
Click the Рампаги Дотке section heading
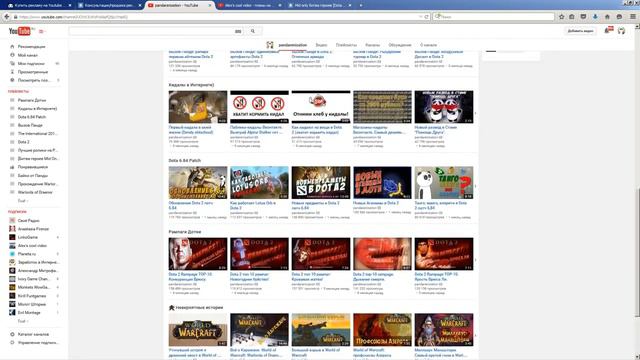(x=185, y=232)
